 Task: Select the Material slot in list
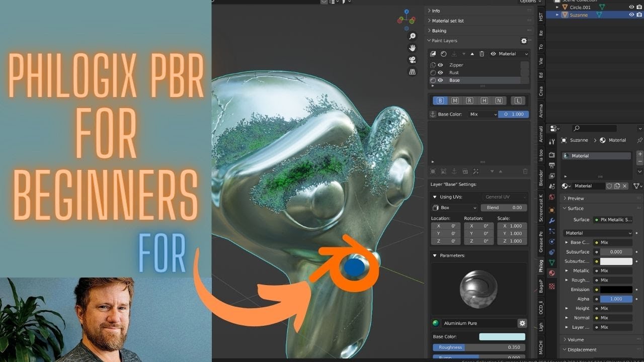(x=597, y=156)
